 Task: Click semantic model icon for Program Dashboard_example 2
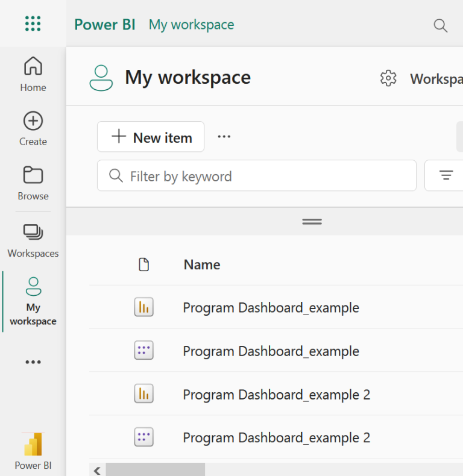143,437
